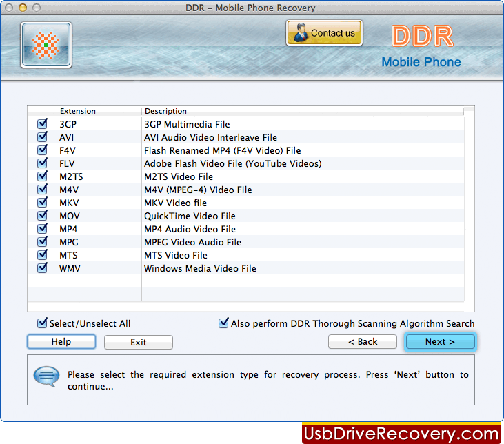The width and height of the screenshot is (504, 444).
Task: Select the '3GP Multimedia File' description
Action: click(187, 124)
